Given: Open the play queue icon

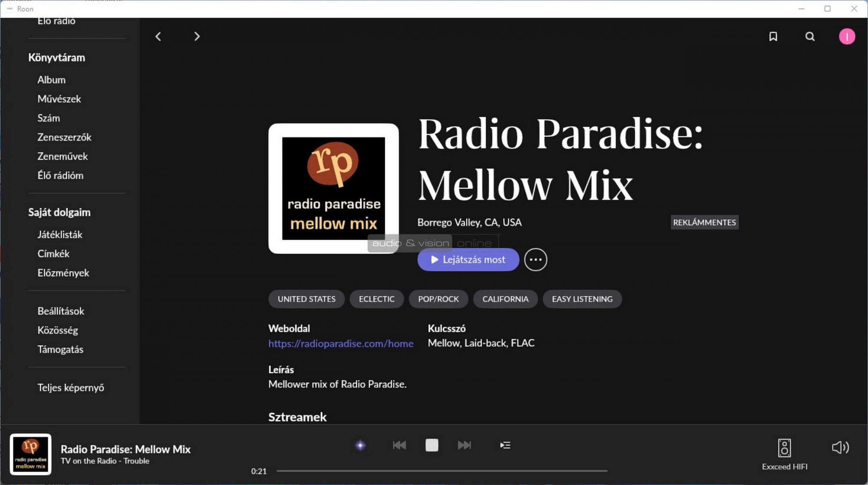Looking at the screenshot, I should coord(505,445).
